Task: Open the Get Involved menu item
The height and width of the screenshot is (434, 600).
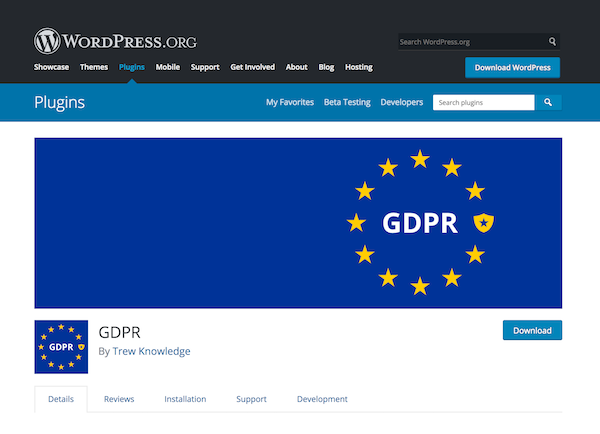Action: click(253, 67)
